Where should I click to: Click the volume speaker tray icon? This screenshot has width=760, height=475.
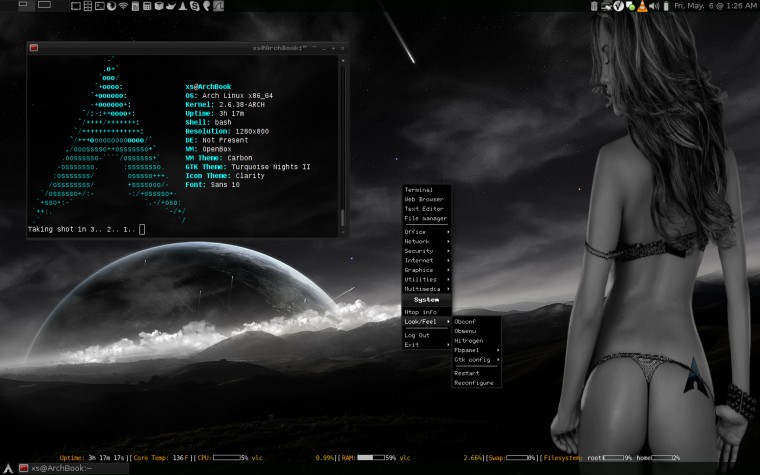point(654,6)
